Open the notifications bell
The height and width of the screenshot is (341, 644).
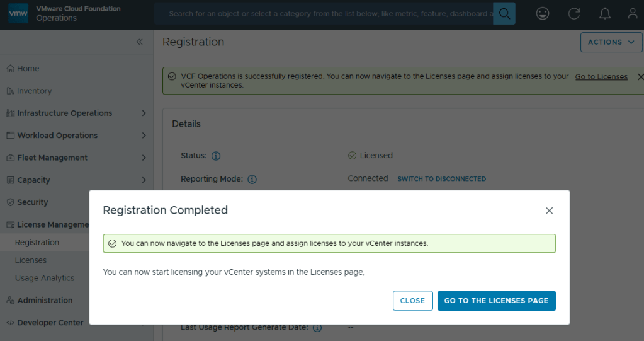point(604,13)
